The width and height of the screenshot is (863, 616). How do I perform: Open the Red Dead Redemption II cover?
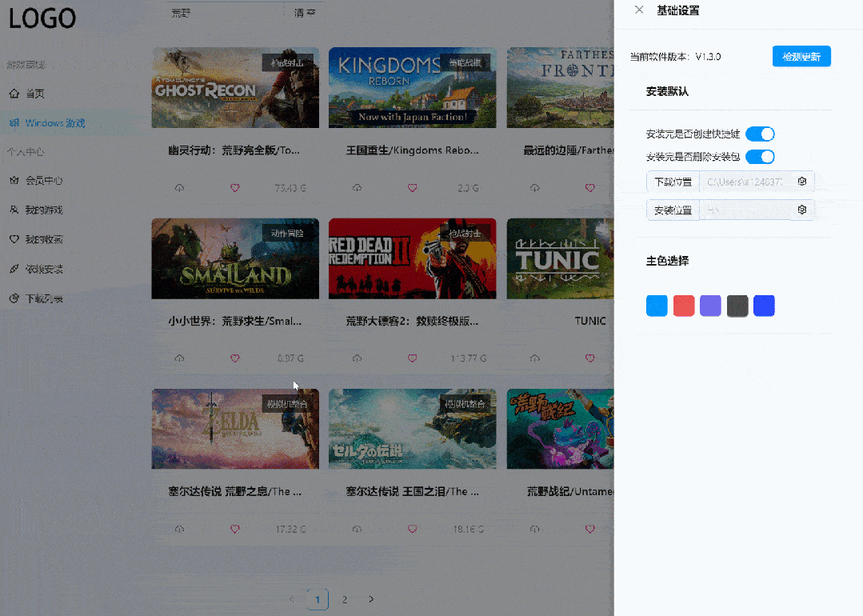pos(412,258)
